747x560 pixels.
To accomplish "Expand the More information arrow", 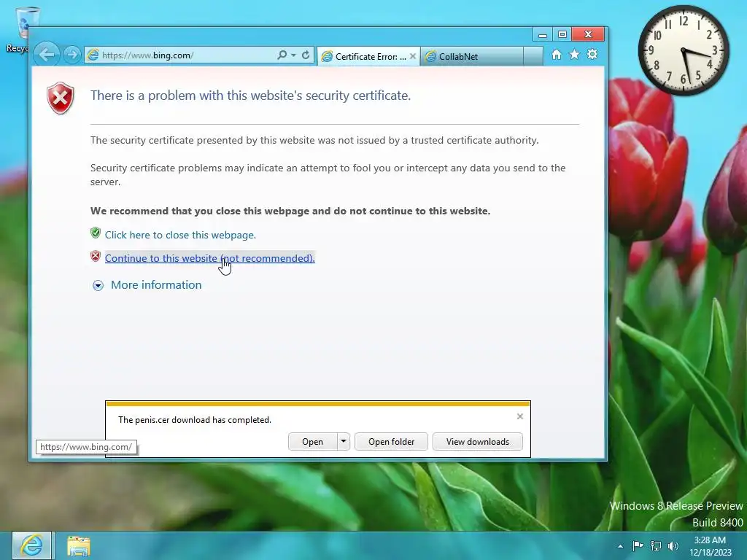I will coord(98,285).
